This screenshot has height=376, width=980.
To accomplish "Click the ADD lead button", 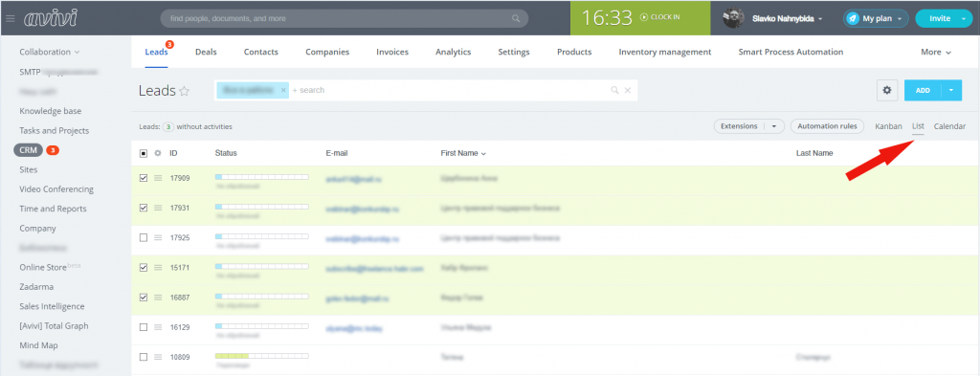I will point(923,90).
